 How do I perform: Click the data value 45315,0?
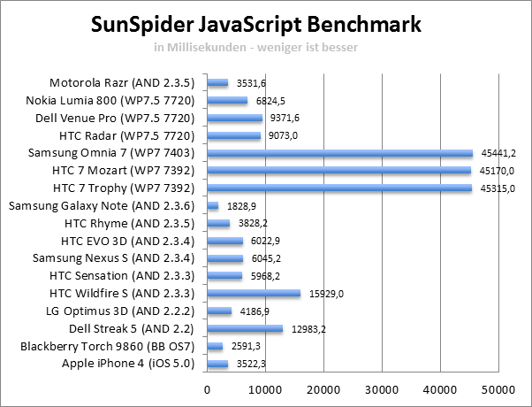[498, 188]
